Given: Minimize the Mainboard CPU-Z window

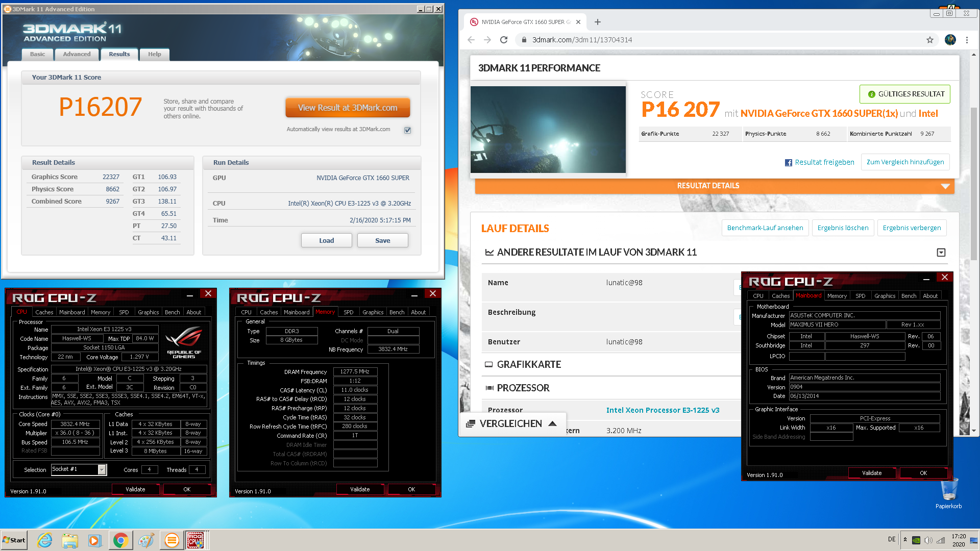Looking at the screenshot, I should pos(926,279).
